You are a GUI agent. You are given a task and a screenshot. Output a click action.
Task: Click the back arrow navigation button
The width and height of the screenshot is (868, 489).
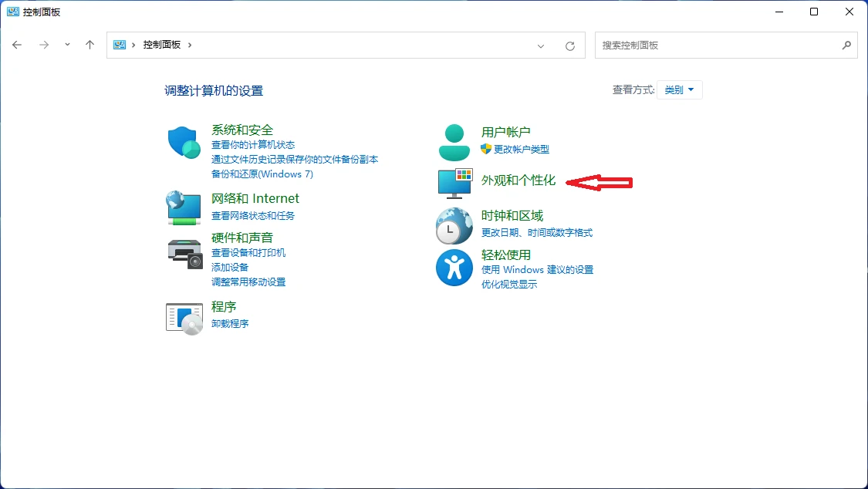point(17,45)
